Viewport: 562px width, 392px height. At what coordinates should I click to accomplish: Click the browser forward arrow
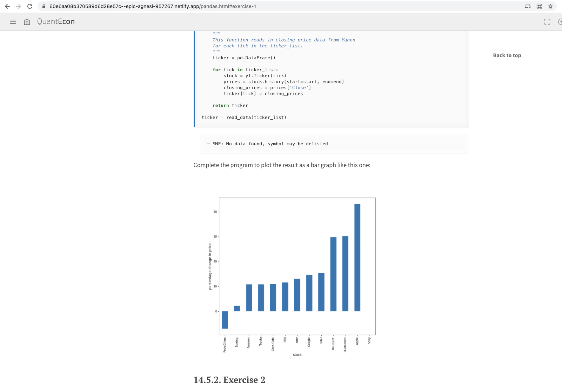(x=19, y=6)
